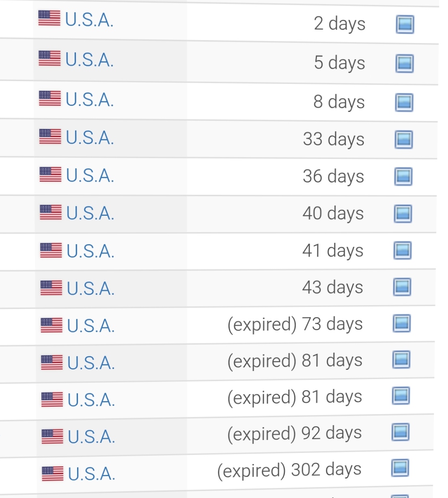
Task: Click the screen icon next to 41 days
Action: (402, 251)
